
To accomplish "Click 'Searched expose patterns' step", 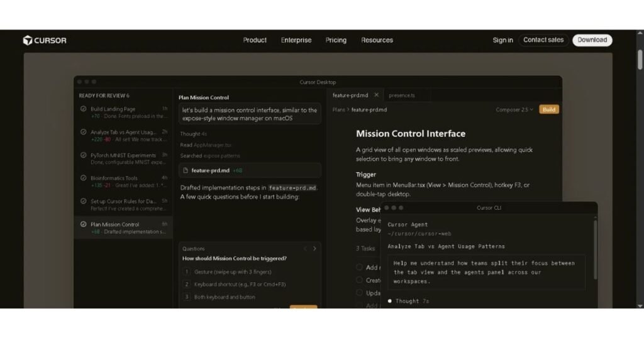I will 210,156.
